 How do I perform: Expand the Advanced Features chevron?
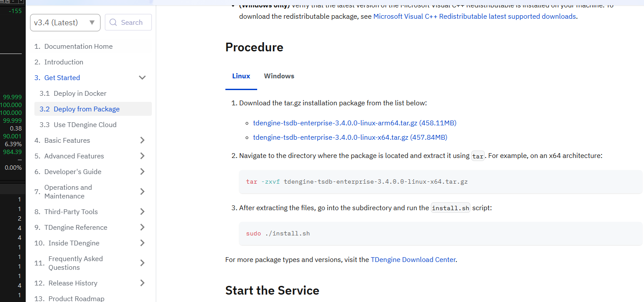[142, 156]
